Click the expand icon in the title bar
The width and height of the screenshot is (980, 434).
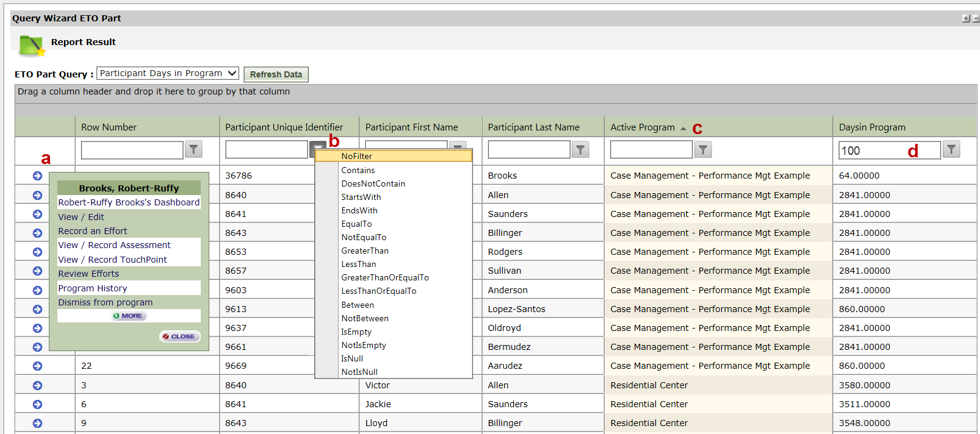coord(966,18)
